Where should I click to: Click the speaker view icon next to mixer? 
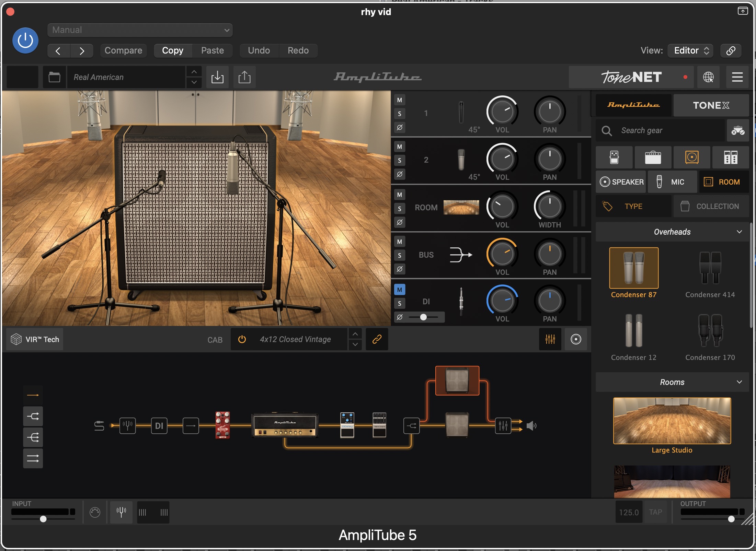pyautogui.click(x=576, y=339)
